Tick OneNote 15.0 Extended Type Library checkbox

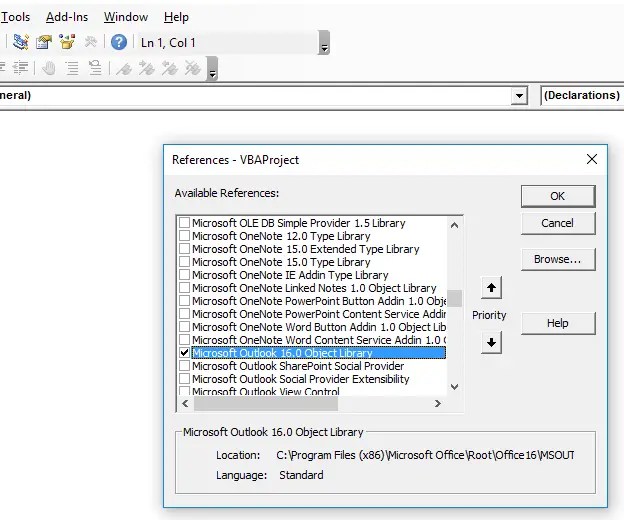184,249
